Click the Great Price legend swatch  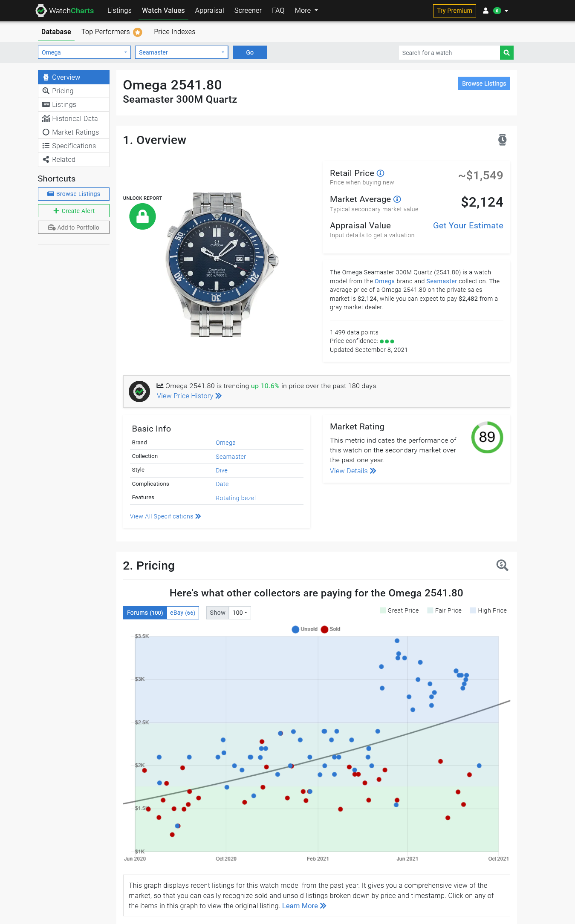(x=382, y=610)
